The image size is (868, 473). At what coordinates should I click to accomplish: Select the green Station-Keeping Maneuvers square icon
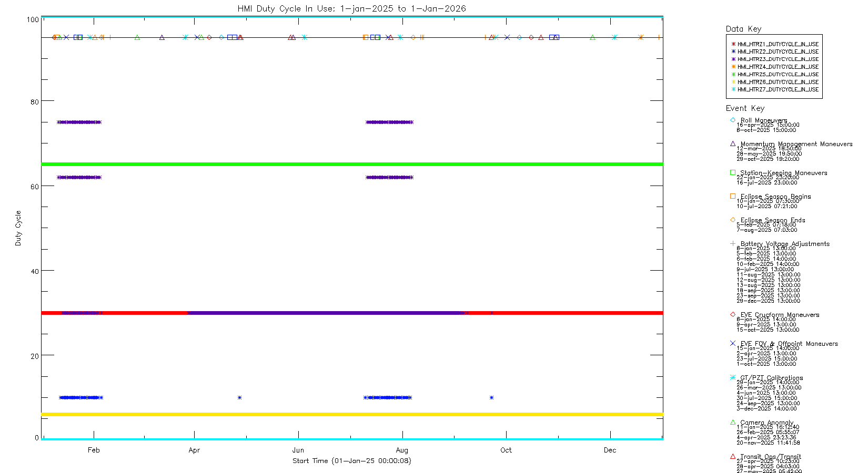click(x=733, y=172)
